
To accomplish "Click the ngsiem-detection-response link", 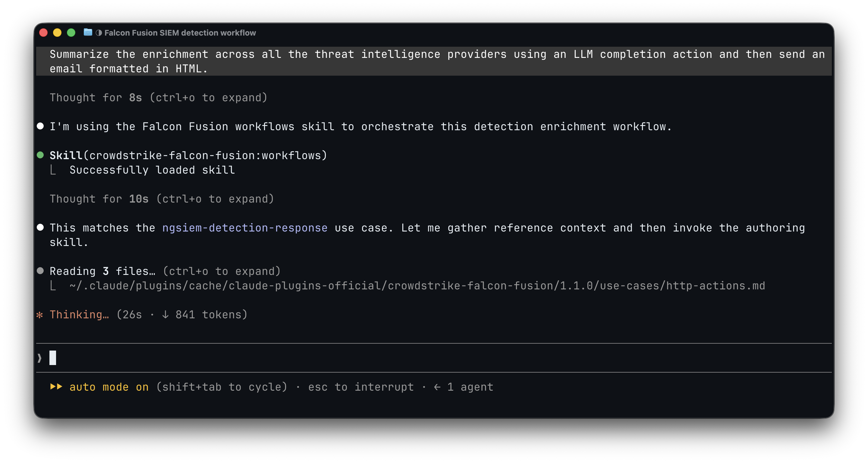I will coord(245,228).
